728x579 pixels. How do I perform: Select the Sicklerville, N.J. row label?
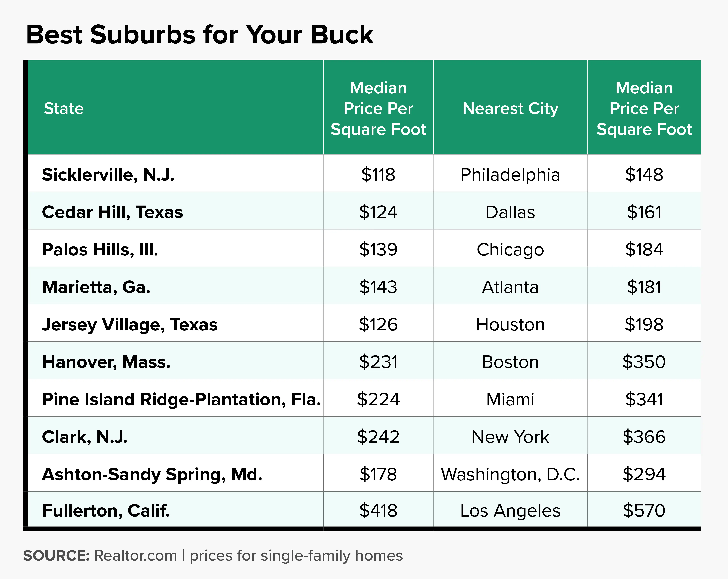[108, 175]
